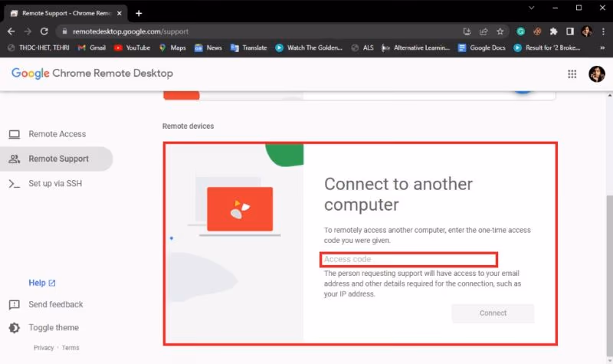Select Remote Support in sidebar

pyautogui.click(x=58, y=159)
